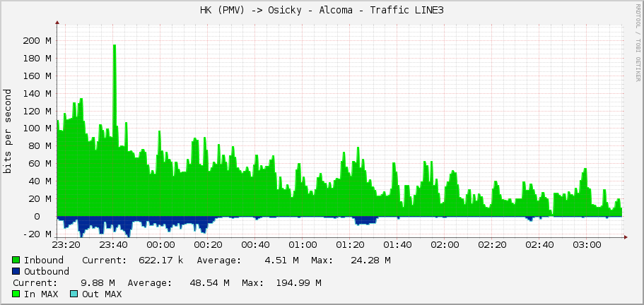Click the '100 M' y-axis label
Viewport: 644px width, 305px height.
[x=37, y=128]
